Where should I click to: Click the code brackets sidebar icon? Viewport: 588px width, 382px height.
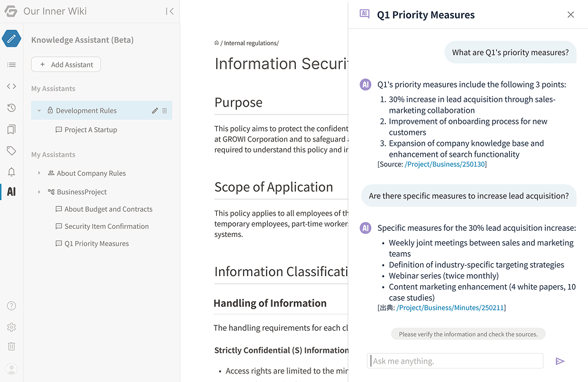11,86
